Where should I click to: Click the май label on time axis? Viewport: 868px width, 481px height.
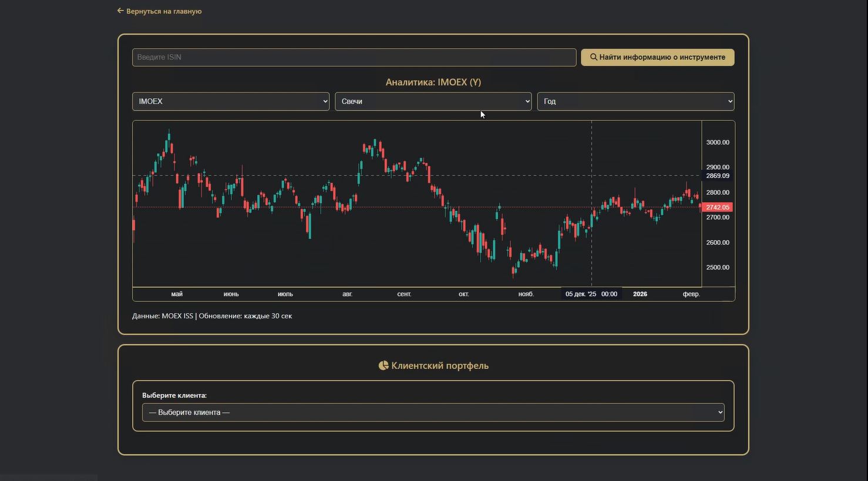pyautogui.click(x=177, y=294)
